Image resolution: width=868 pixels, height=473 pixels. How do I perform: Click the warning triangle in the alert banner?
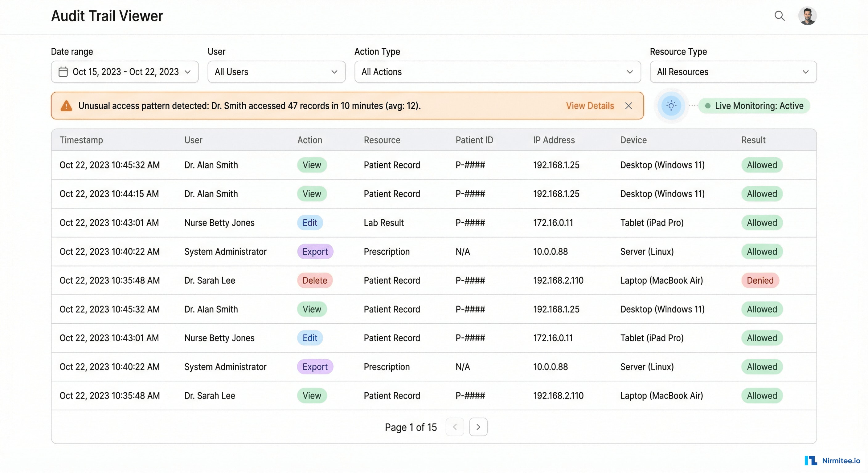coord(66,105)
